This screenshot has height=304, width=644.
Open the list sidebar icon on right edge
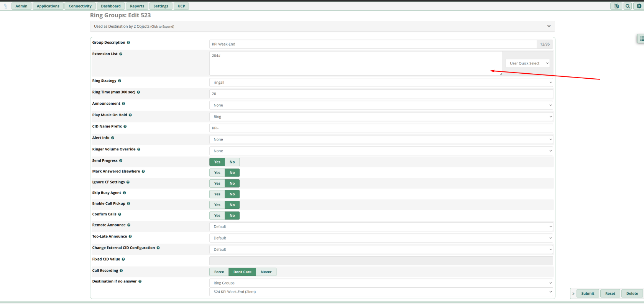(x=641, y=38)
